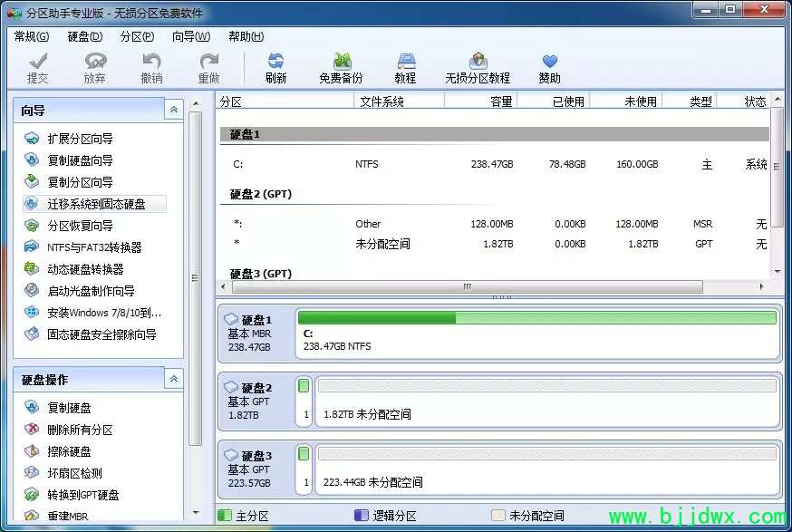Sort by 文件系统 column header

click(x=399, y=101)
